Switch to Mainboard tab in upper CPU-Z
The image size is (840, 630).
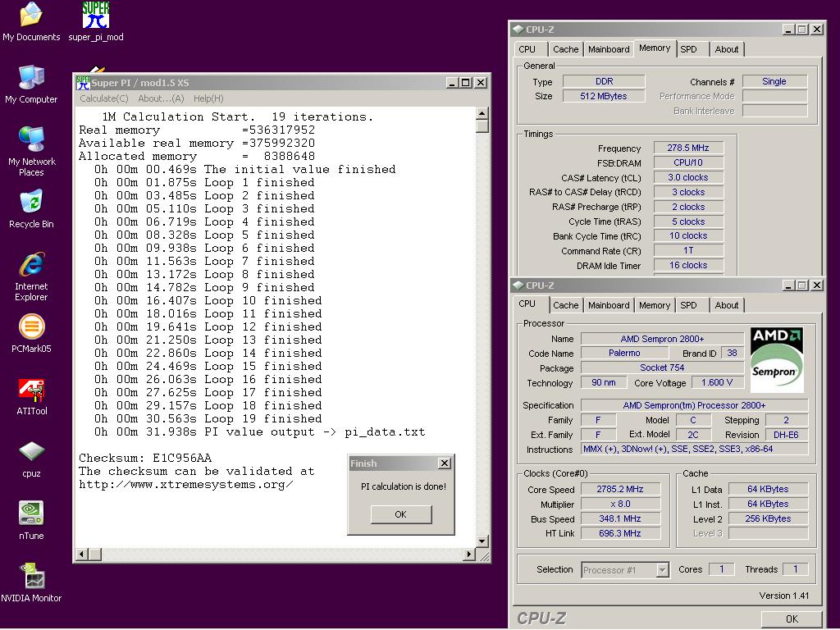pos(609,49)
